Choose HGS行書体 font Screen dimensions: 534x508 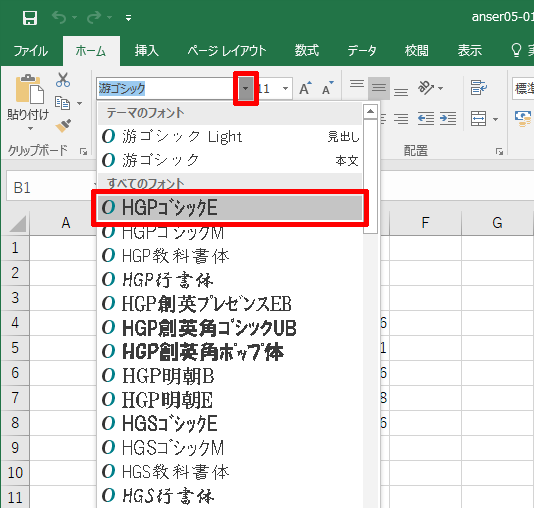[230, 496]
